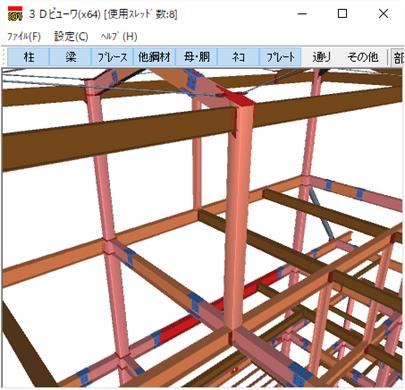Toggle 柱 column visibility

click(29, 57)
